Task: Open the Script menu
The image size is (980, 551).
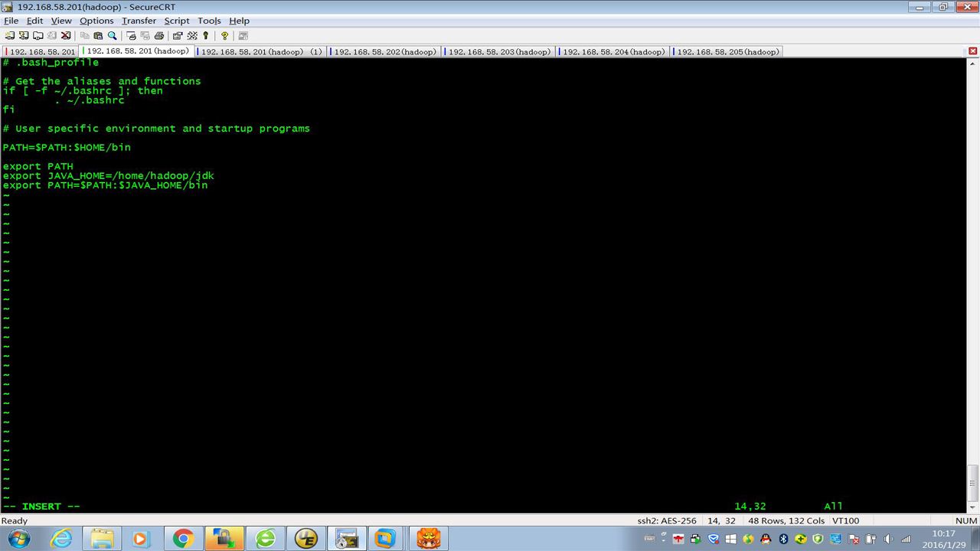Action: 177,21
